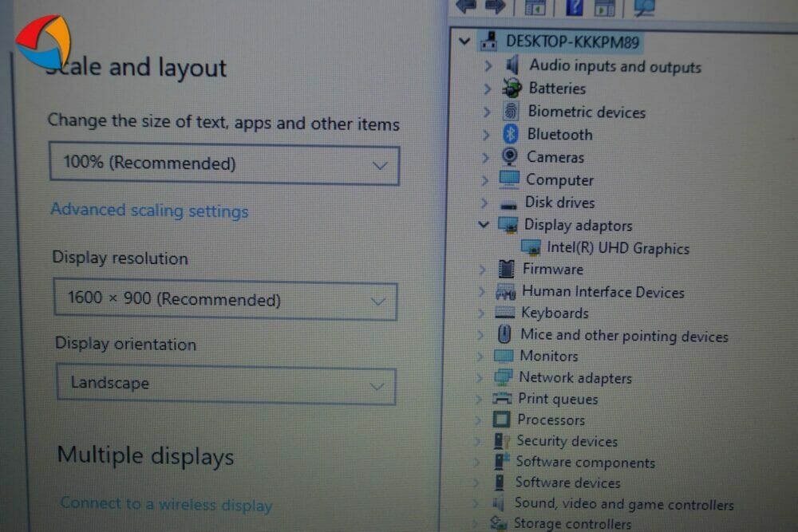Open the Display orientation Landscape dropdown
The width and height of the screenshot is (798, 532).
point(226,384)
